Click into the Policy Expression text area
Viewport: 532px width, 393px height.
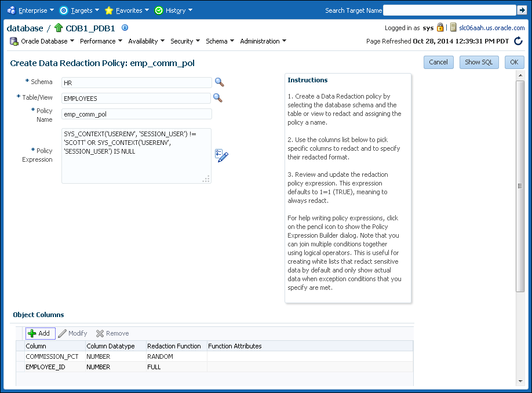click(136, 156)
